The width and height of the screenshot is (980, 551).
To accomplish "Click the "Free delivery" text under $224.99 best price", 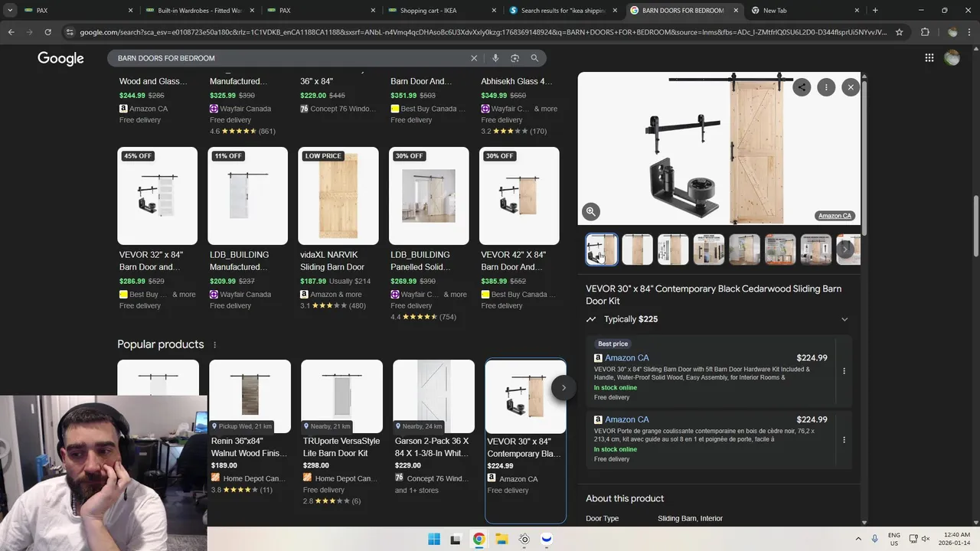I will click(x=612, y=398).
